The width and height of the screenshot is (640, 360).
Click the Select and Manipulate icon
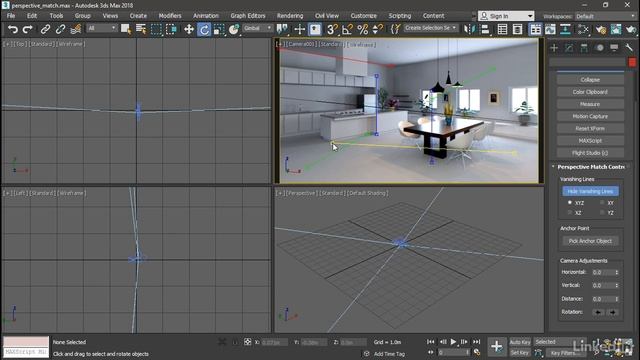coord(300,29)
